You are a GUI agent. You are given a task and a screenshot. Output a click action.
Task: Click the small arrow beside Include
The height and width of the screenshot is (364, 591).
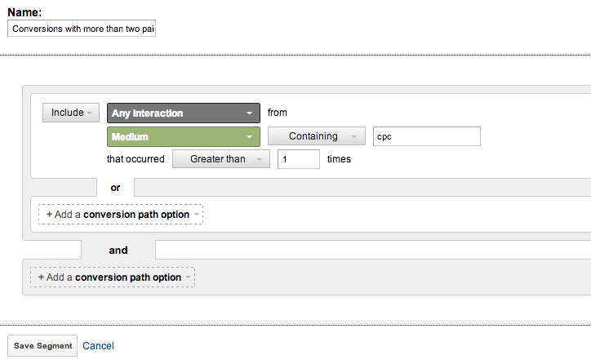(90, 113)
